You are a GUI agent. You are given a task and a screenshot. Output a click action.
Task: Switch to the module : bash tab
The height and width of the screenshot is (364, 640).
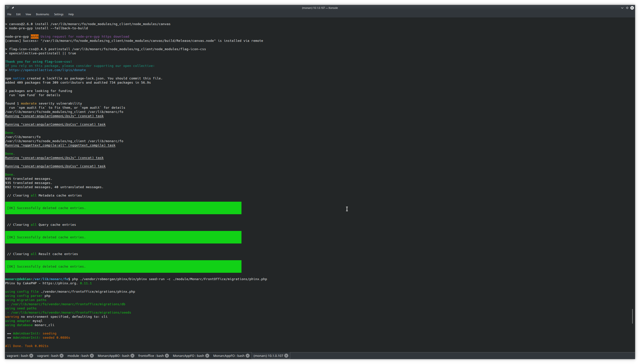[x=78, y=355]
